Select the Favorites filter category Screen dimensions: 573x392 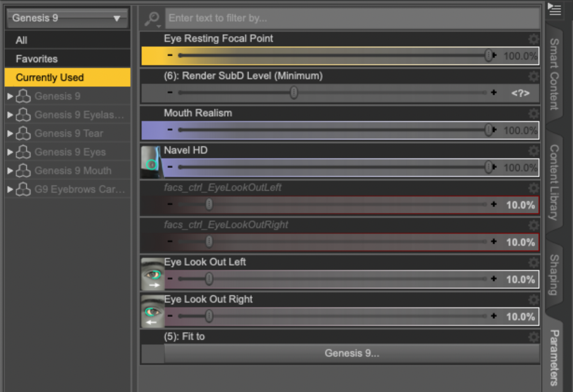coord(68,59)
